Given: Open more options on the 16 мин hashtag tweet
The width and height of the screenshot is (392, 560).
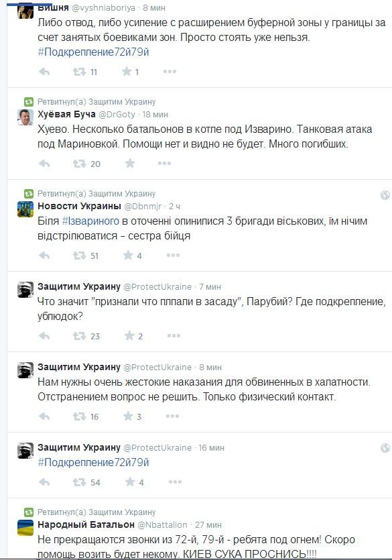Looking at the screenshot, I should pos(175,482).
